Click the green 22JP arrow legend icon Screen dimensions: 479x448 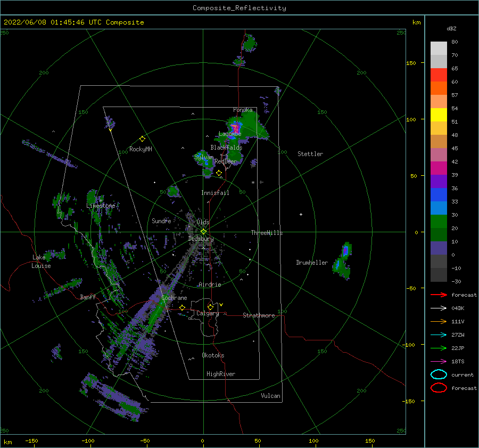tap(439, 348)
